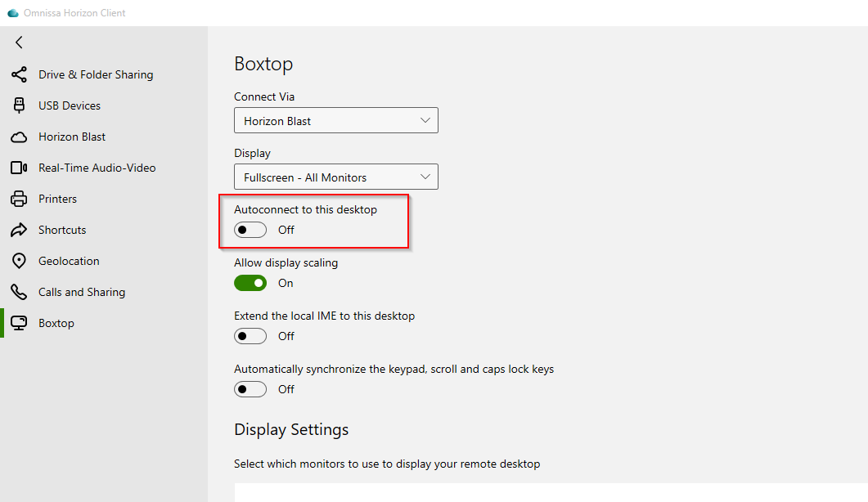Click the back arrow icon
Image resolution: width=868 pixels, height=502 pixels.
pyautogui.click(x=20, y=42)
